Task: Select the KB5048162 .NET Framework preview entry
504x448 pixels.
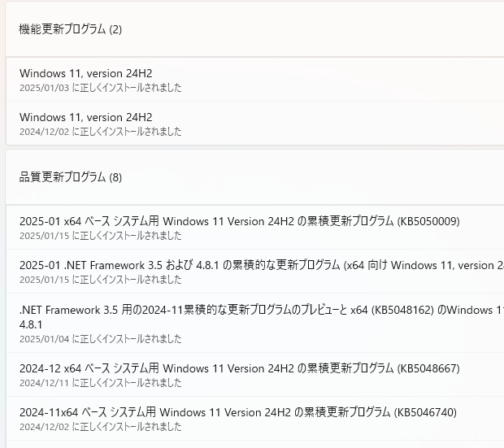Action: [x=255, y=324]
